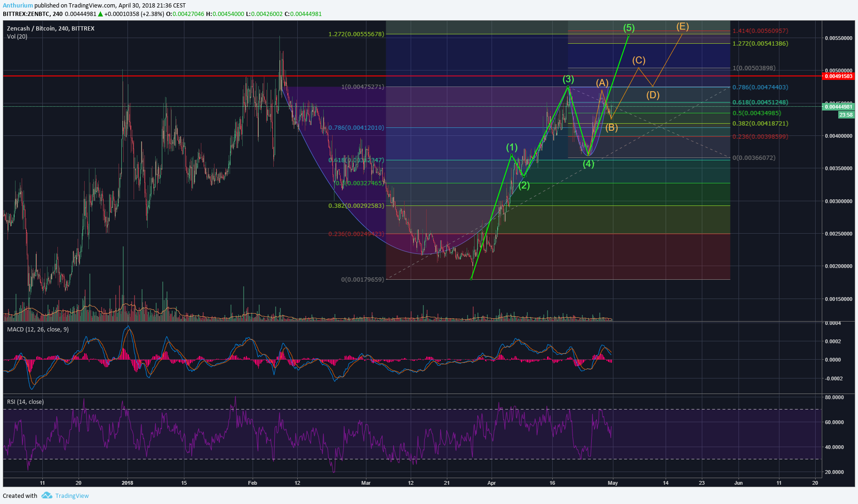
Task: Click the 1(0.00475271) Fibonacci label
Action: click(363, 87)
